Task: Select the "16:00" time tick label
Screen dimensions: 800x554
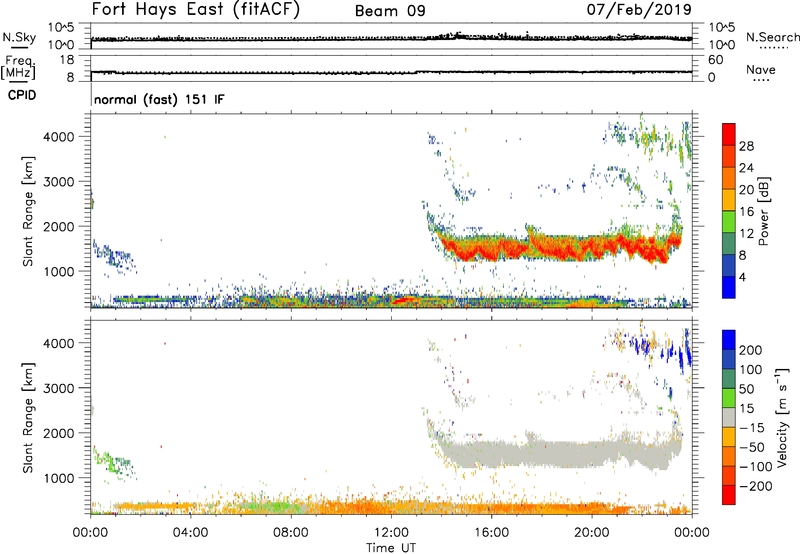Action: (x=491, y=533)
